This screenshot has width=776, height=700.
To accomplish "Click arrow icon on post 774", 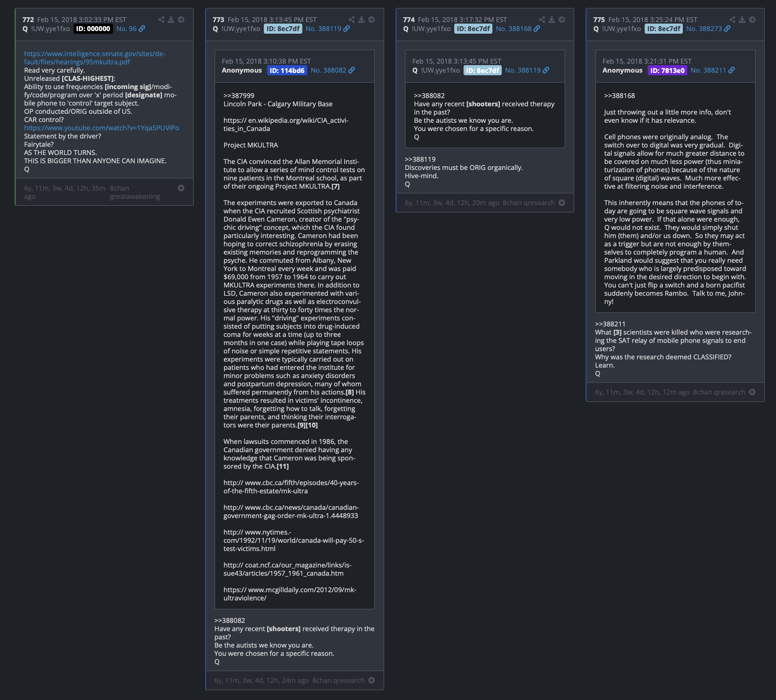I will [x=562, y=19].
